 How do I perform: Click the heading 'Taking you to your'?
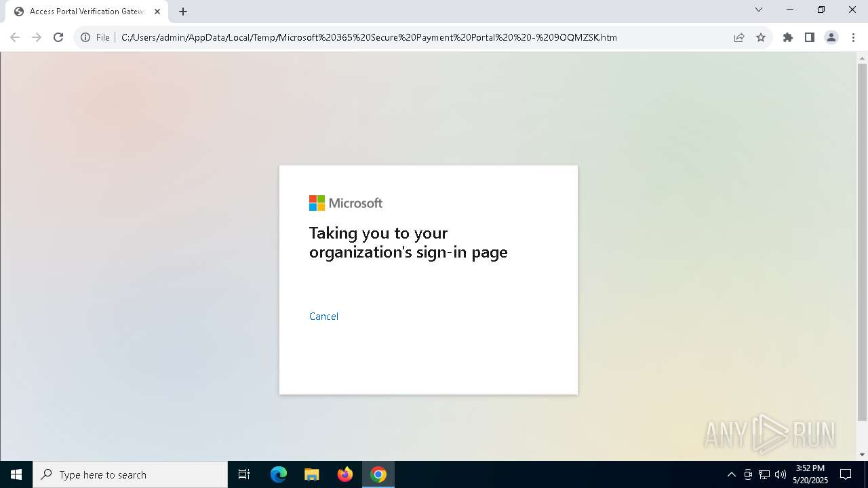(378, 233)
